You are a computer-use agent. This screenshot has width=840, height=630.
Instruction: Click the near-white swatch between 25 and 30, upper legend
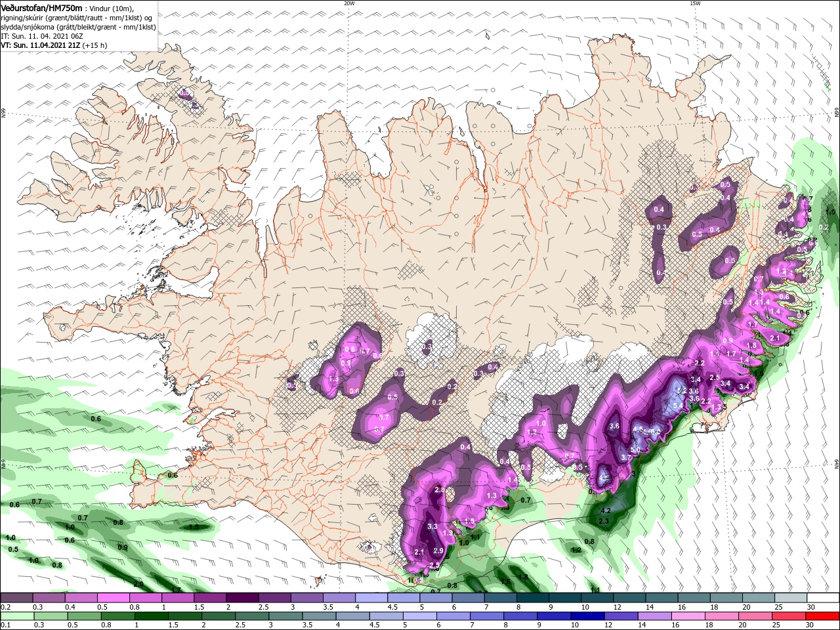791,598
